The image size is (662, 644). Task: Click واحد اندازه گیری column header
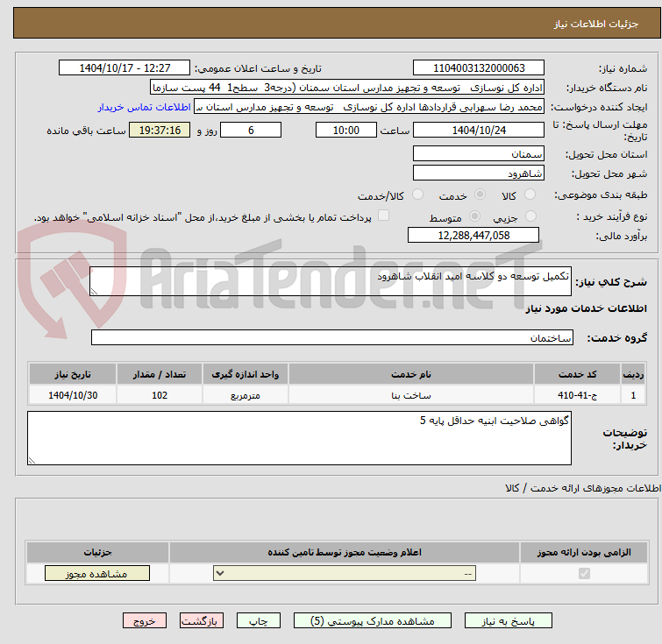click(x=246, y=374)
